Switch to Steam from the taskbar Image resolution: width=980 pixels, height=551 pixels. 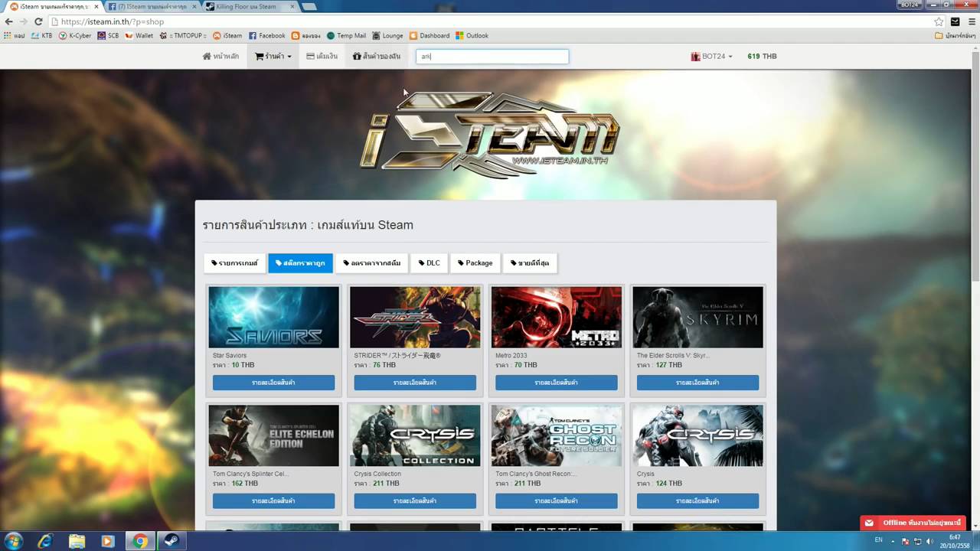tap(171, 541)
